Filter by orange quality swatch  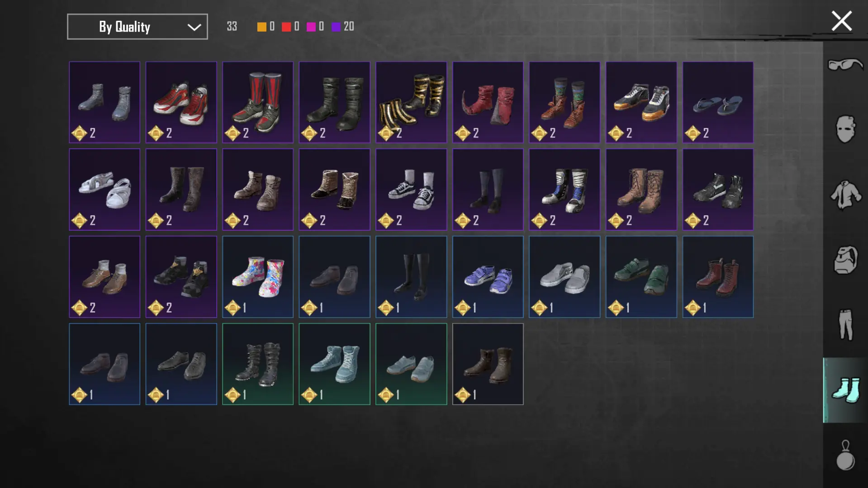(261, 27)
